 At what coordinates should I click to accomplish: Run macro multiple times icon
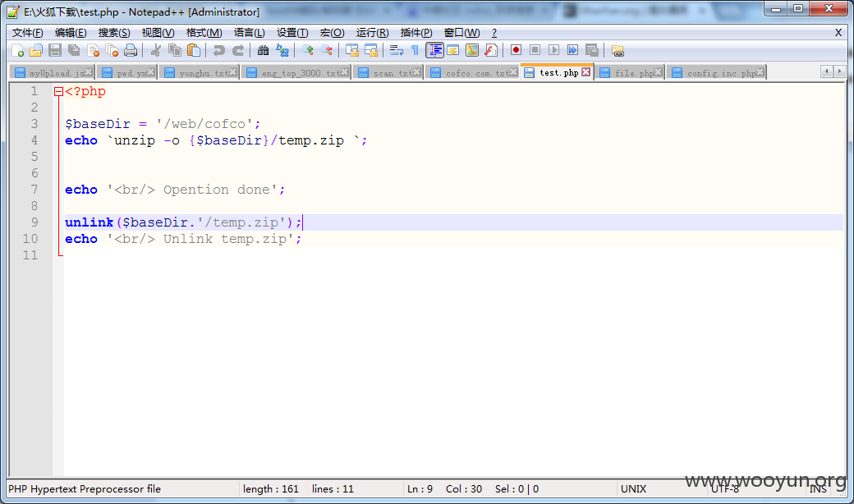[x=572, y=50]
